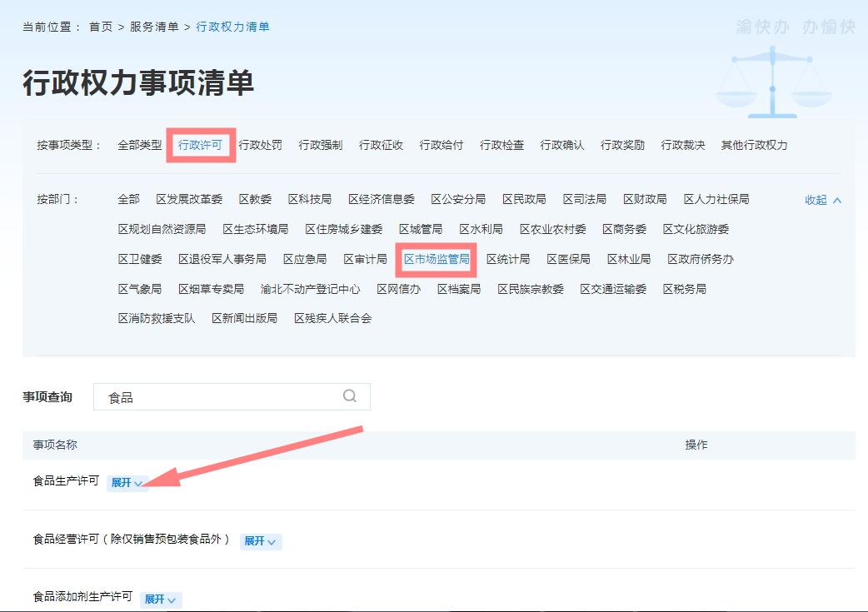Screen dimensions: 868x612
Task: Expand the 食品添加剂生产许可 item
Action: tap(160, 600)
